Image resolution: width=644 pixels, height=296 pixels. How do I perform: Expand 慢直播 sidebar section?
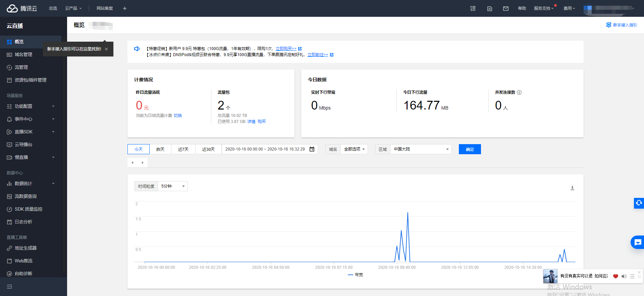[x=31, y=157]
